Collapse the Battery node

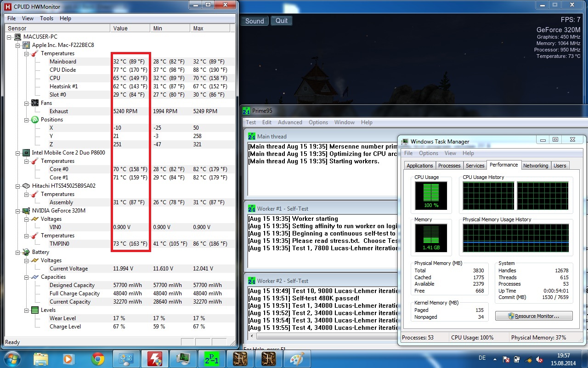pos(18,252)
